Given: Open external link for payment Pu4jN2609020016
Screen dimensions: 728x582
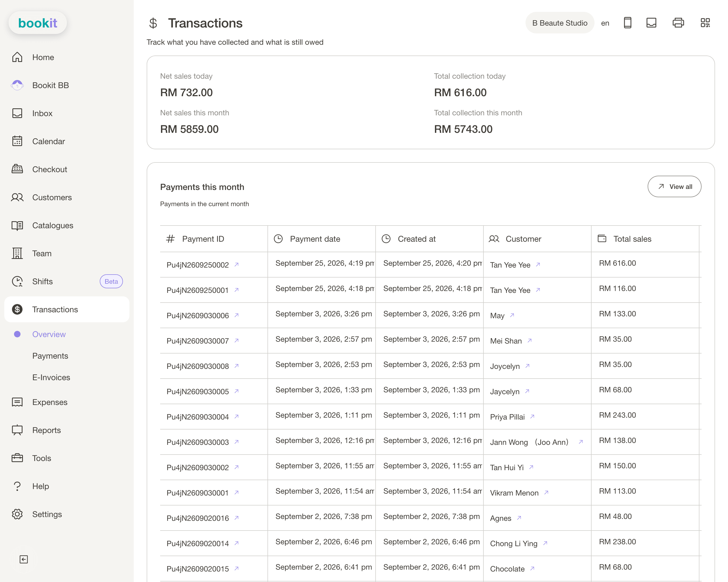Looking at the screenshot, I should tap(237, 518).
